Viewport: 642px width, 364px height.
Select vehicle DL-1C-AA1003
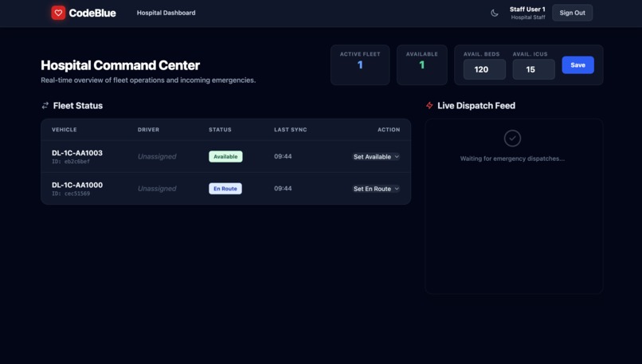[77, 153]
